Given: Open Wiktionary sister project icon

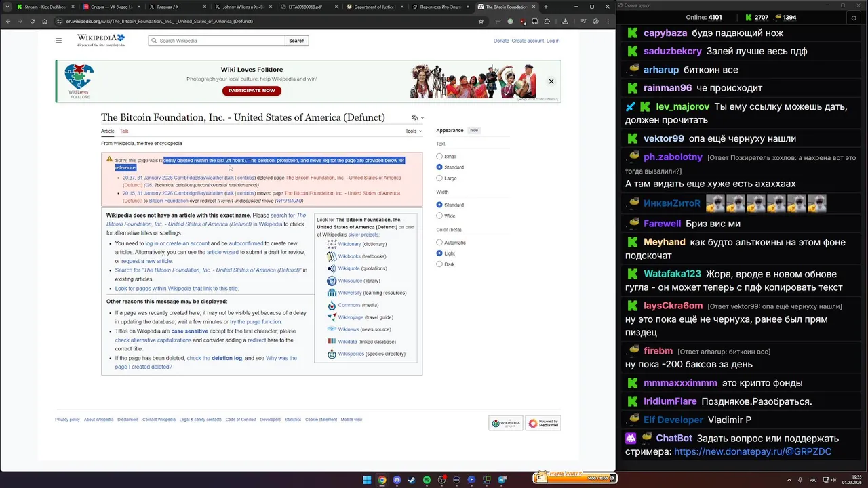Looking at the screenshot, I should [x=332, y=244].
